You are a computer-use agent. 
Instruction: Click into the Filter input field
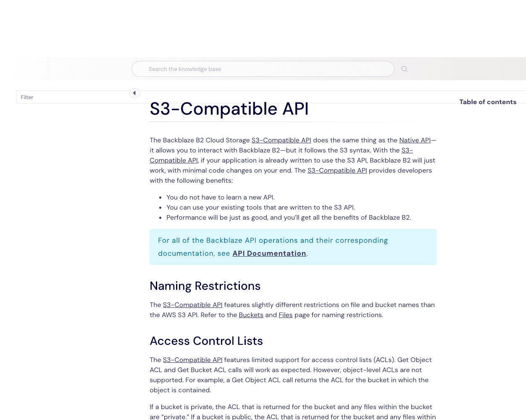(74, 97)
